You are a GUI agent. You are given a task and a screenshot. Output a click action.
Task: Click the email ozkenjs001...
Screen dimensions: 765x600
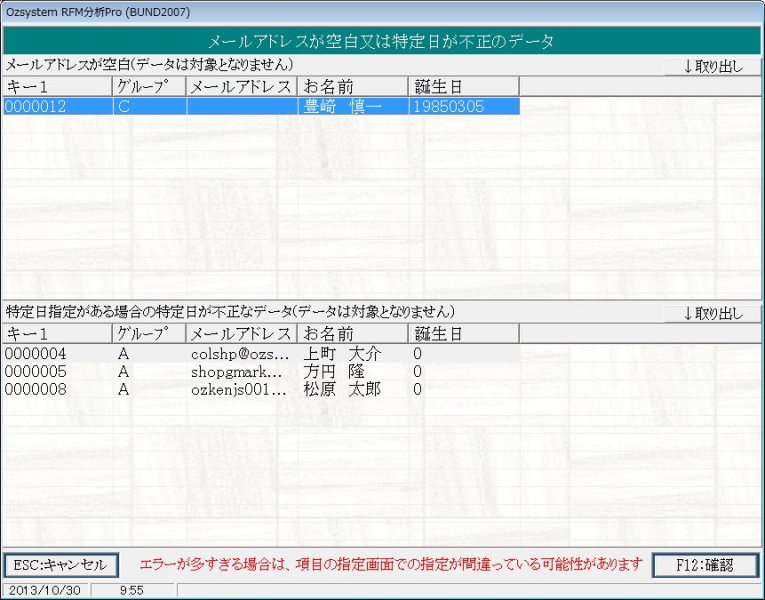point(239,390)
